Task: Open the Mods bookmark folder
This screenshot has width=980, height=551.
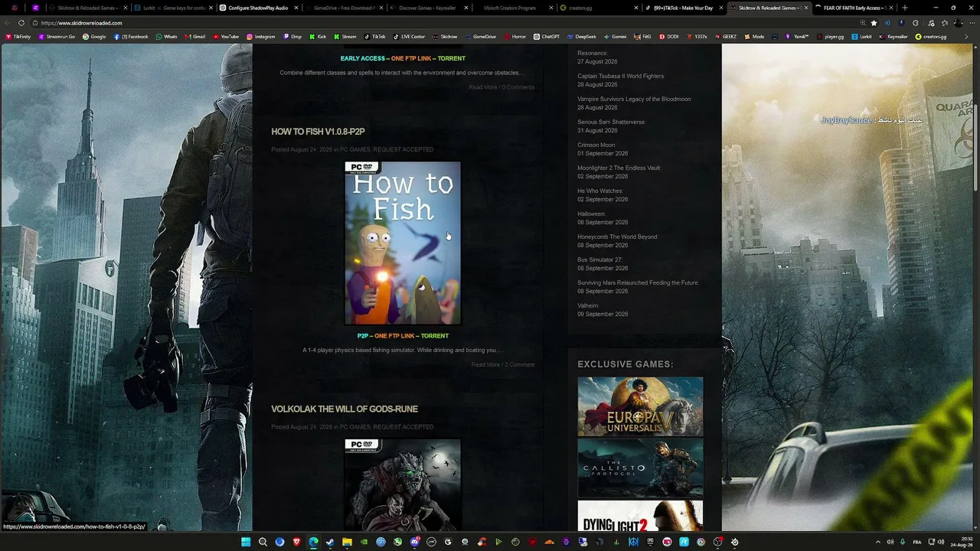Action: pos(754,37)
